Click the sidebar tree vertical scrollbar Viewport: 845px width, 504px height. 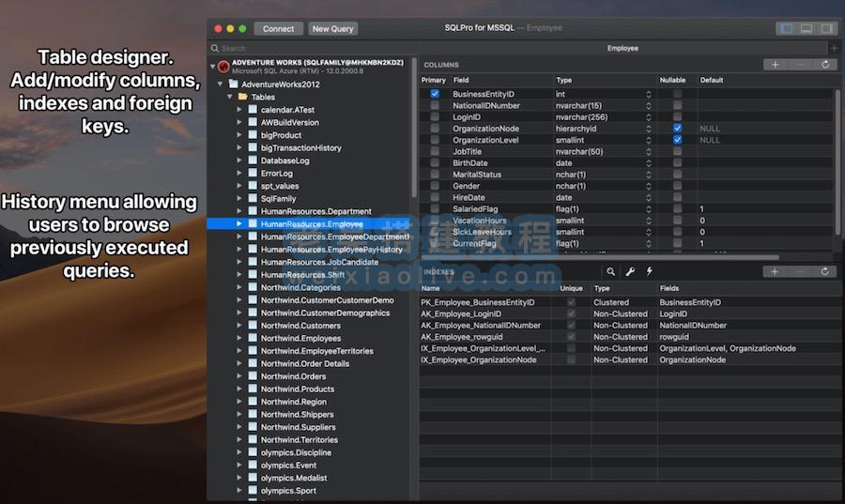[x=414, y=127]
